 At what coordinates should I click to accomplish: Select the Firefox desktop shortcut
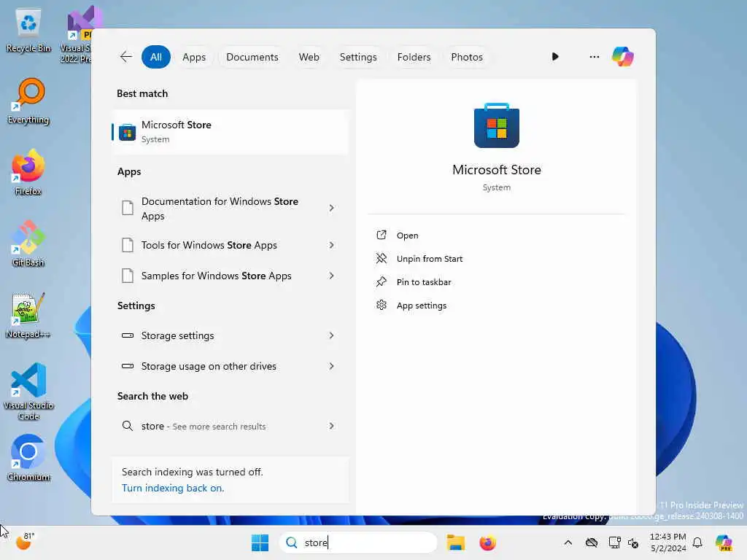tap(28, 173)
